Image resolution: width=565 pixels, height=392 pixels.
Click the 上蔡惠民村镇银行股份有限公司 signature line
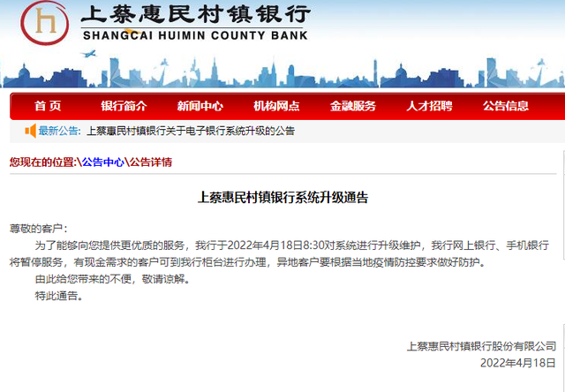pyautogui.click(x=481, y=345)
